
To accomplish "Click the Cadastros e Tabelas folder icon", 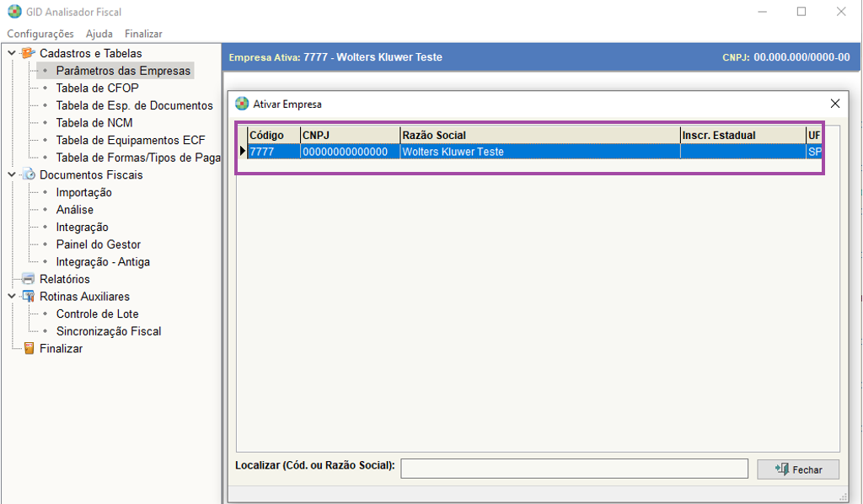I will click(x=28, y=53).
